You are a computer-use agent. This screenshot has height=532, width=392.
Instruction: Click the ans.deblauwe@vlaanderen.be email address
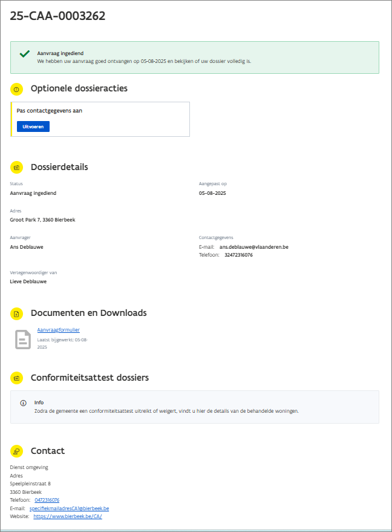(253, 247)
